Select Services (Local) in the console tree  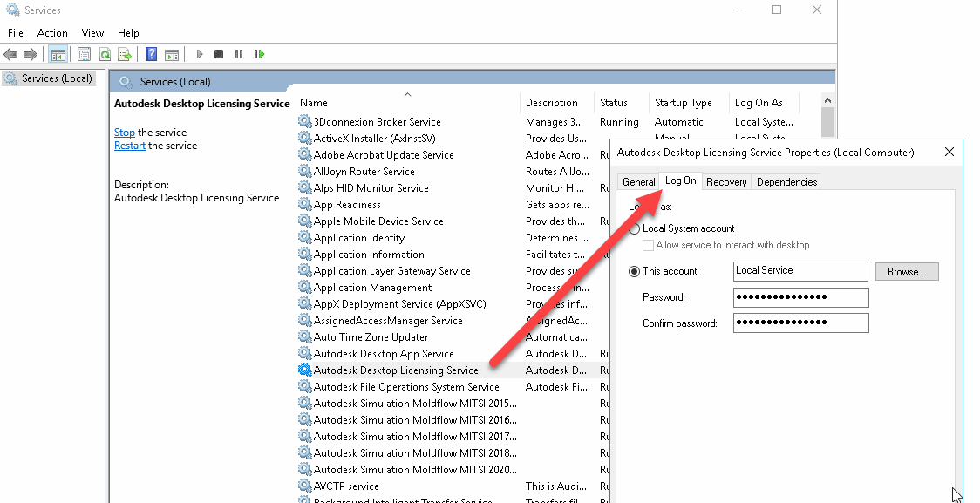(49, 78)
